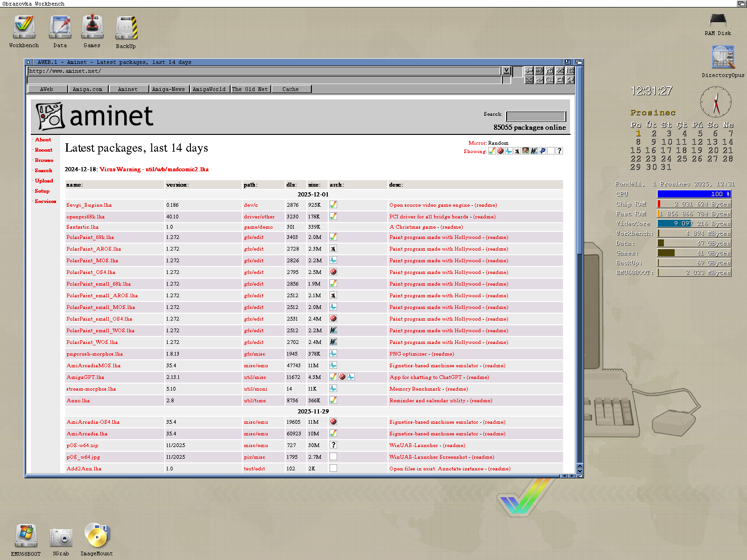Select the Games joystick drive icon
The image size is (747, 560).
(x=92, y=27)
